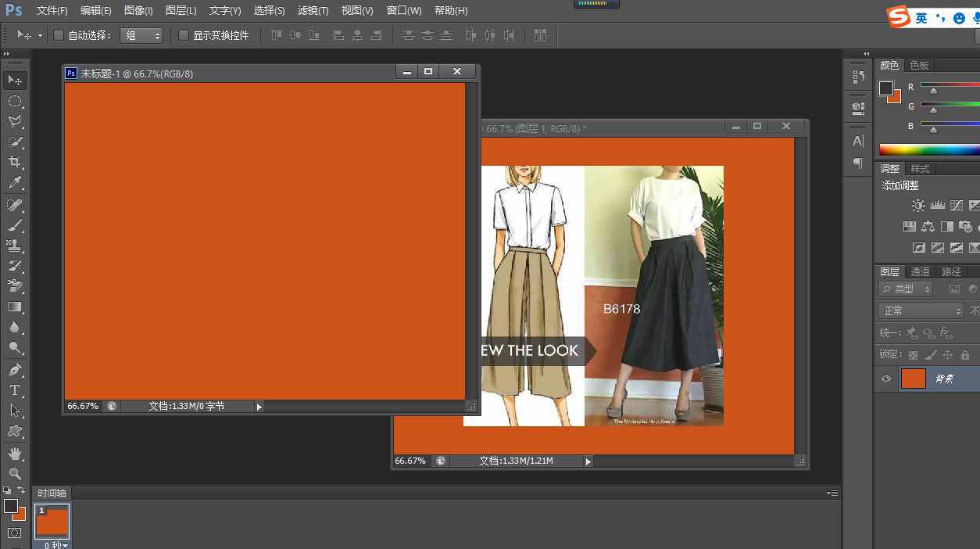Viewport: 980px width, 549px height.
Task: Toggle lock transparent pixels
Action: click(913, 355)
